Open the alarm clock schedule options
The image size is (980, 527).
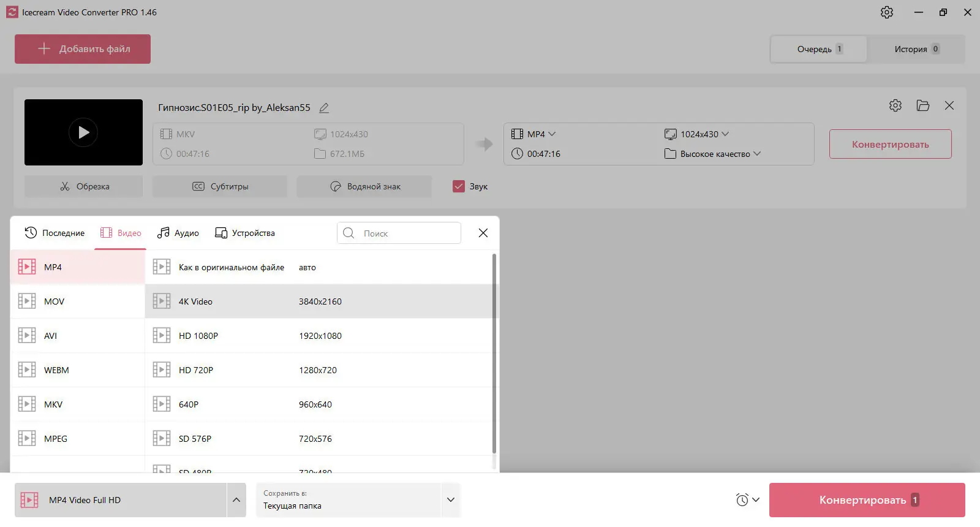point(747,500)
